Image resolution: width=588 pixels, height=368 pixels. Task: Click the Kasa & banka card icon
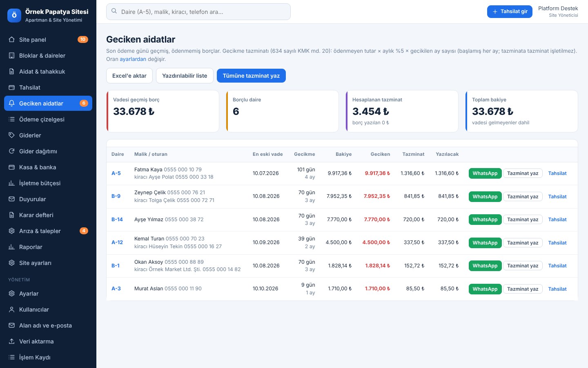(11, 167)
